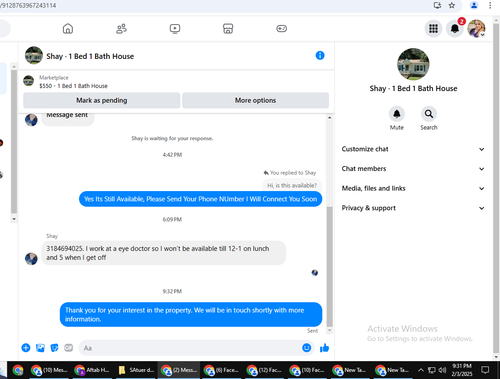This screenshot has width=500, height=379.
Task: Open Chrome profile icon in toolbar
Action: pyautogui.click(x=474, y=5)
